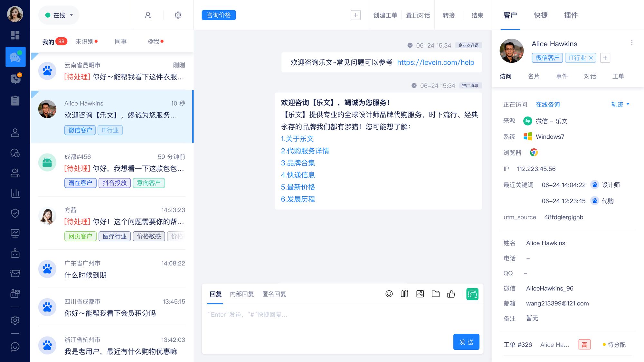Click the 发送 send button
The height and width of the screenshot is (362, 644).
[466, 342]
